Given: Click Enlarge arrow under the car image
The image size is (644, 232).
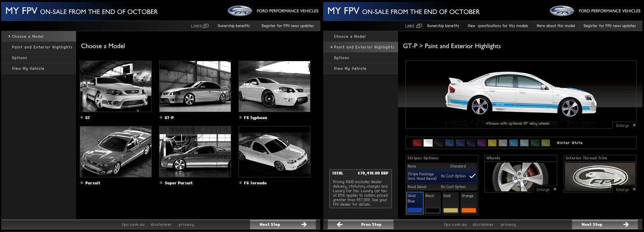Looking at the screenshot, I should [634, 125].
